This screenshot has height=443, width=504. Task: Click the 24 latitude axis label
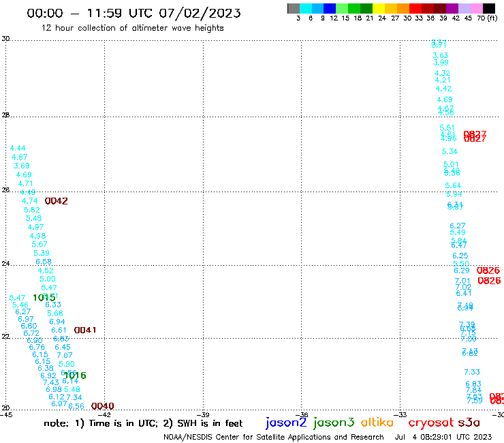[x=5, y=263]
